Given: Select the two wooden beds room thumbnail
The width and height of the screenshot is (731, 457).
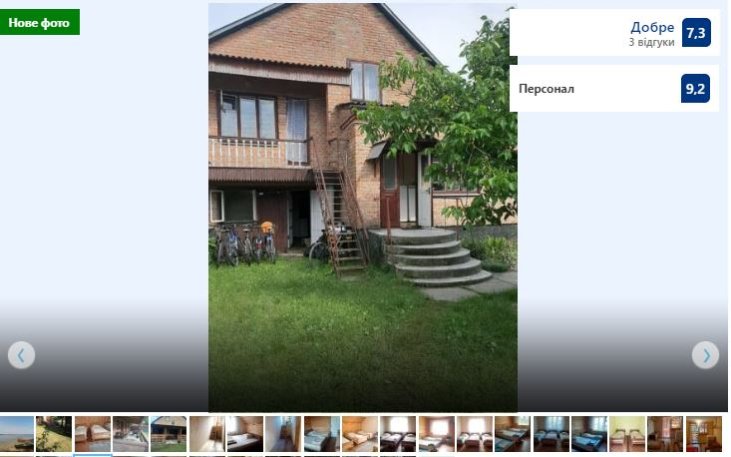Looking at the screenshot, I should tap(92, 434).
